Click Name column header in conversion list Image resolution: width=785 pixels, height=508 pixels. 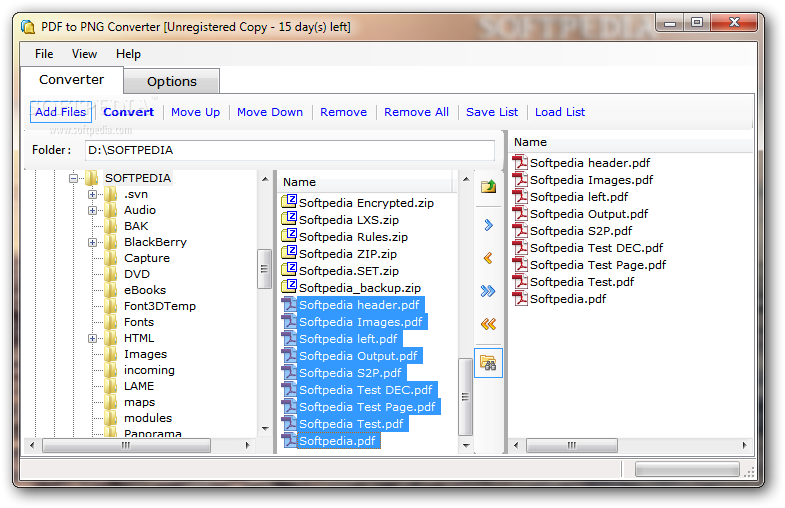tap(631, 142)
